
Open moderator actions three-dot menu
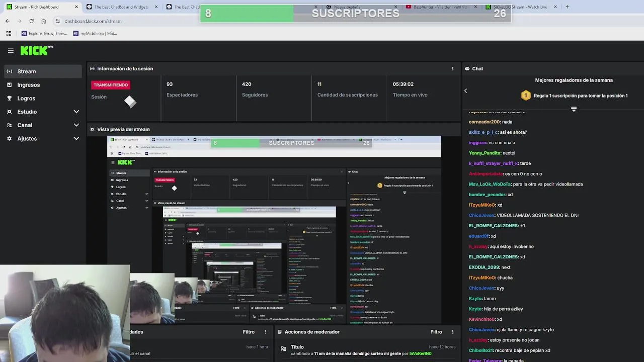coord(452,332)
